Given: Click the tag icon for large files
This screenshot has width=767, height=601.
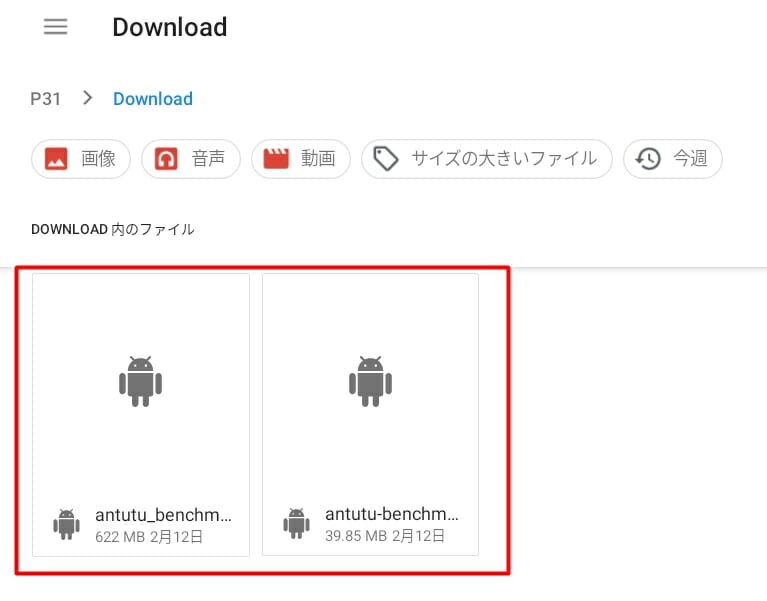Looking at the screenshot, I should (x=386, y=159).
